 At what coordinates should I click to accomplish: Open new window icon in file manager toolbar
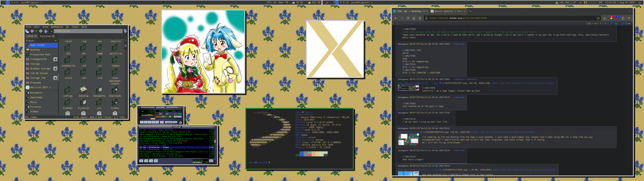pyautogui.click(x=27, y=31)
